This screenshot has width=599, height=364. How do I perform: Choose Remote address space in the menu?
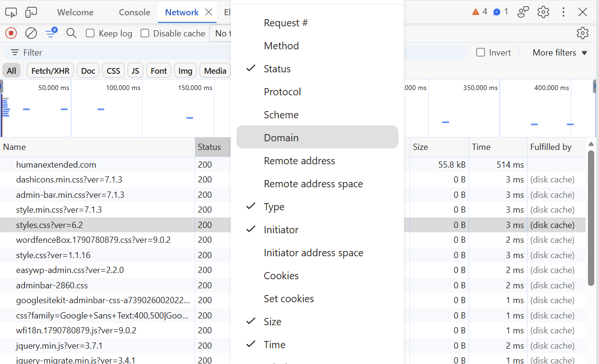click(317, 183)
